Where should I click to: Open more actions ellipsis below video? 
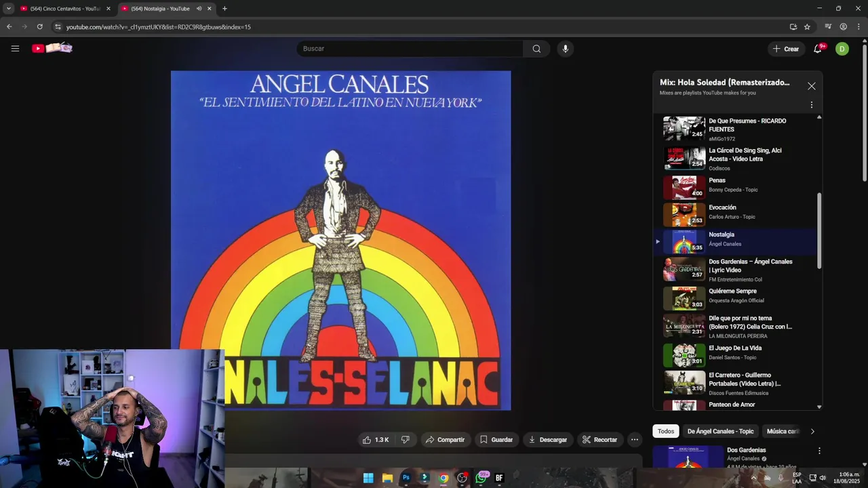(635, 440)
